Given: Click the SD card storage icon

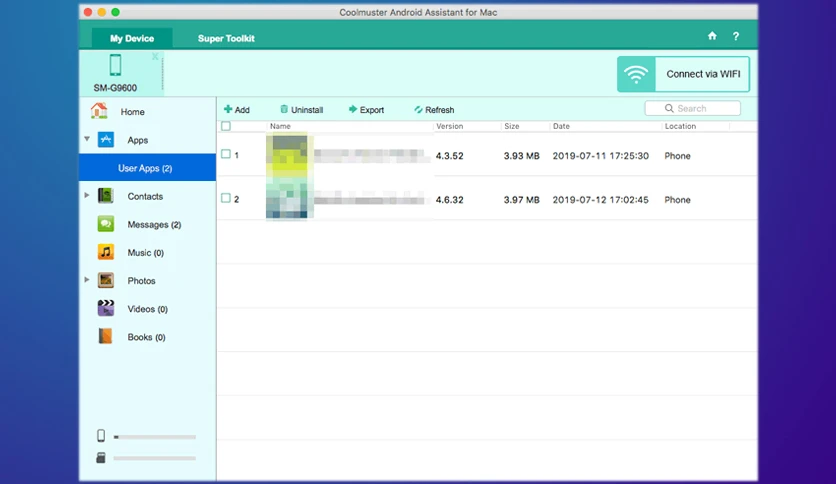Looking at the screenshot, I should pos(101,458).
